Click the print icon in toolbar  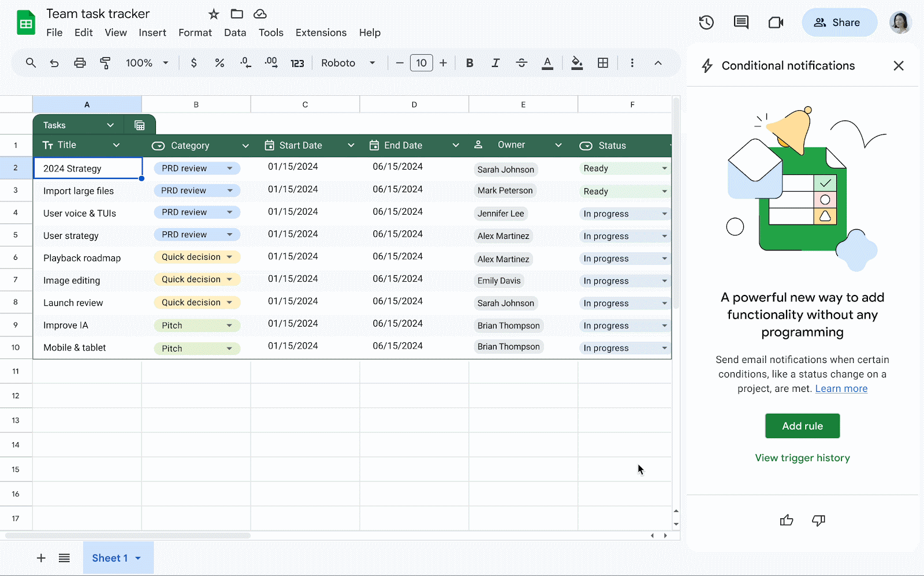pos(80,63)
